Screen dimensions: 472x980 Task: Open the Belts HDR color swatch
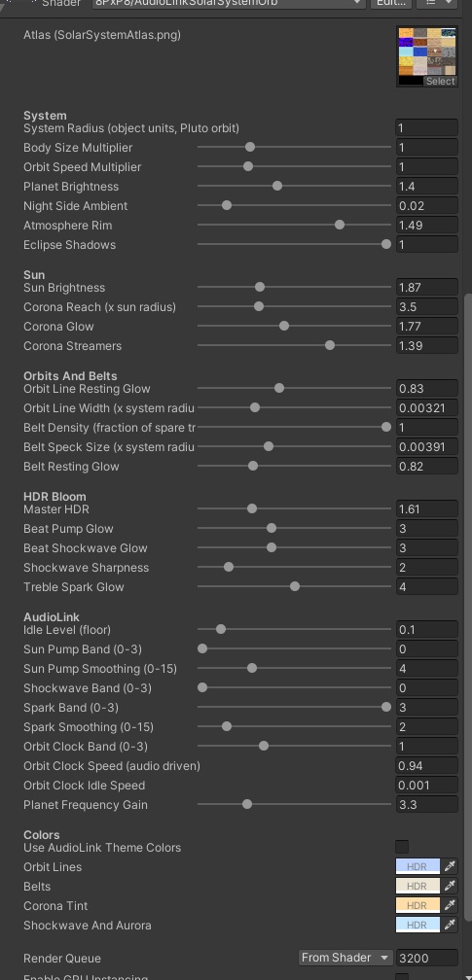[x=418, y=887]
